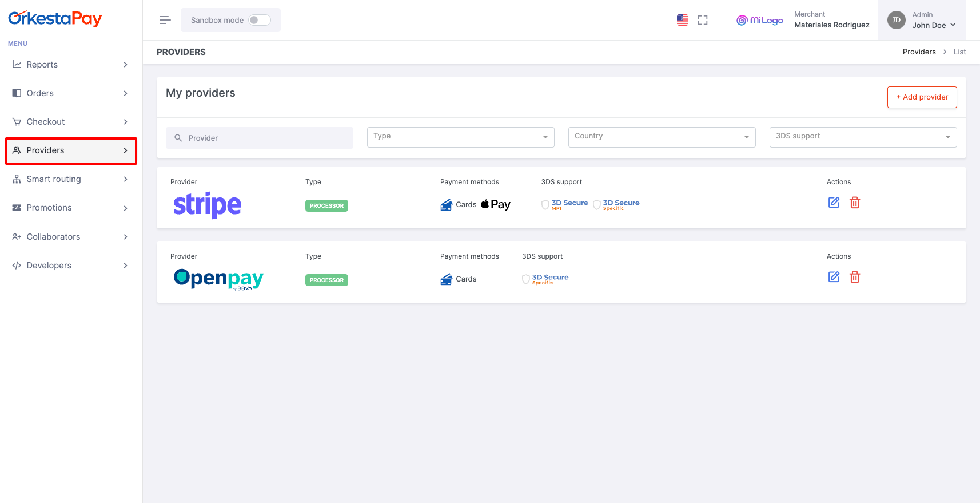Click the Provider search field
This screenshot has width=980, height=503.
(x=260, y=138)
